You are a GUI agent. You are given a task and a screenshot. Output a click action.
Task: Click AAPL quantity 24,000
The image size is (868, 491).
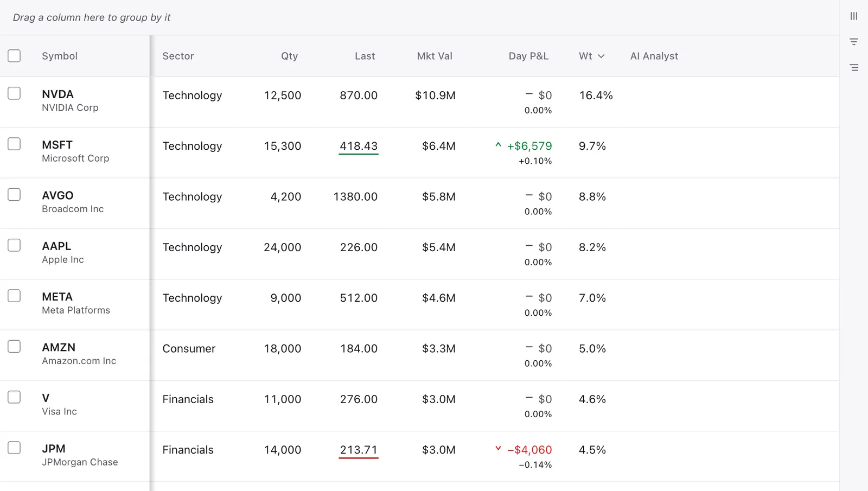click(282, 247)
